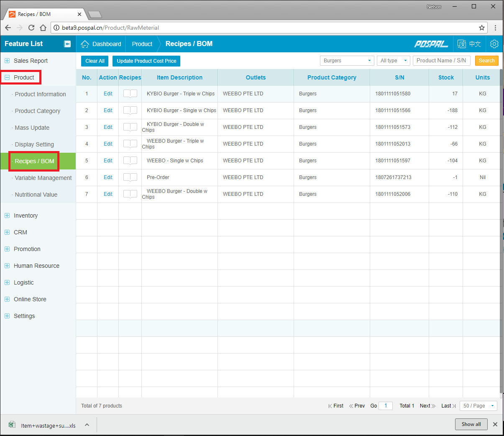Open recipe book icon for KYBIO Burger Triple
Screen dimensions: 504x436
pos(130,94)
